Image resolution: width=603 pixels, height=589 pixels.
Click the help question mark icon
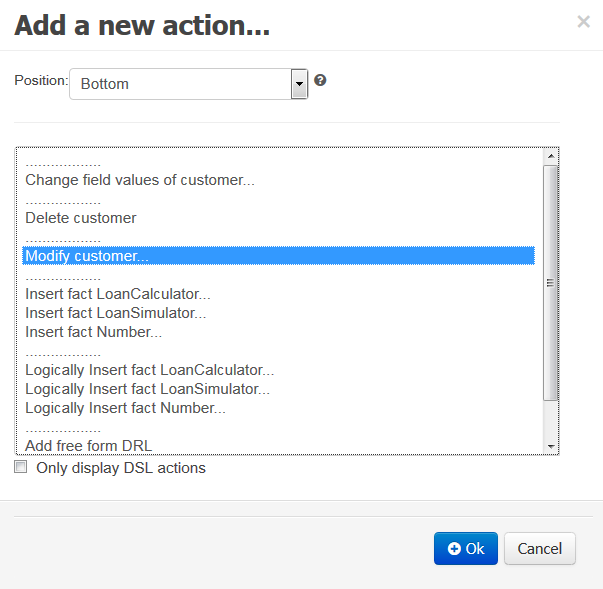pyautogui.click(x=320, y=81)
